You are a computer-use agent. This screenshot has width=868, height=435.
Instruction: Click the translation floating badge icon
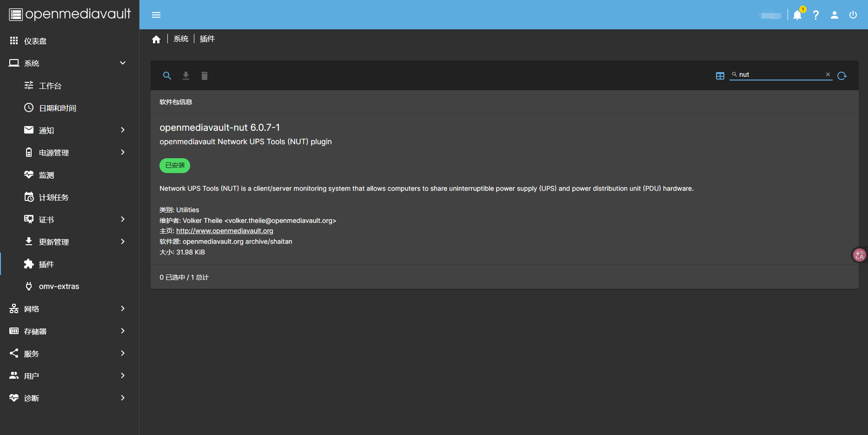tap(859, 255)
